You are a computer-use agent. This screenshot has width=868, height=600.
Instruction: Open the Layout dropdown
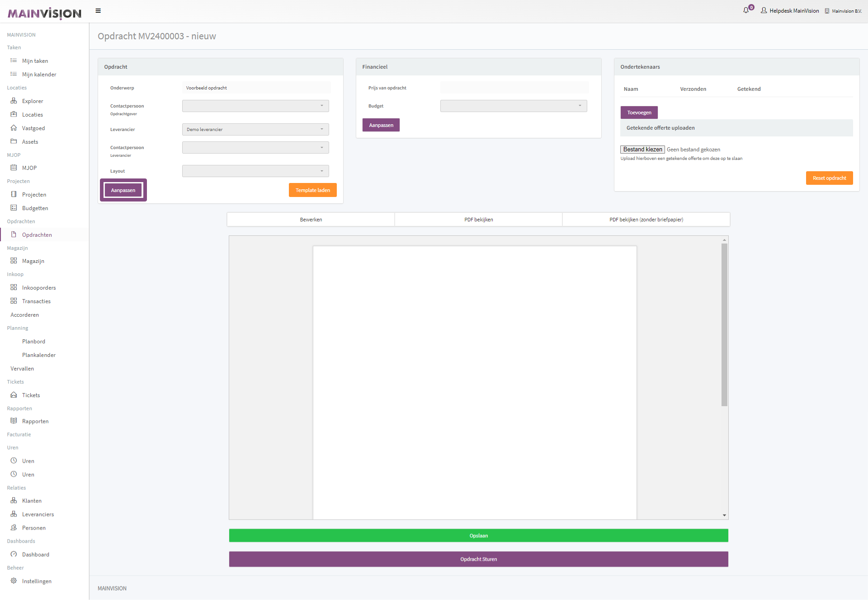point(255,171)
